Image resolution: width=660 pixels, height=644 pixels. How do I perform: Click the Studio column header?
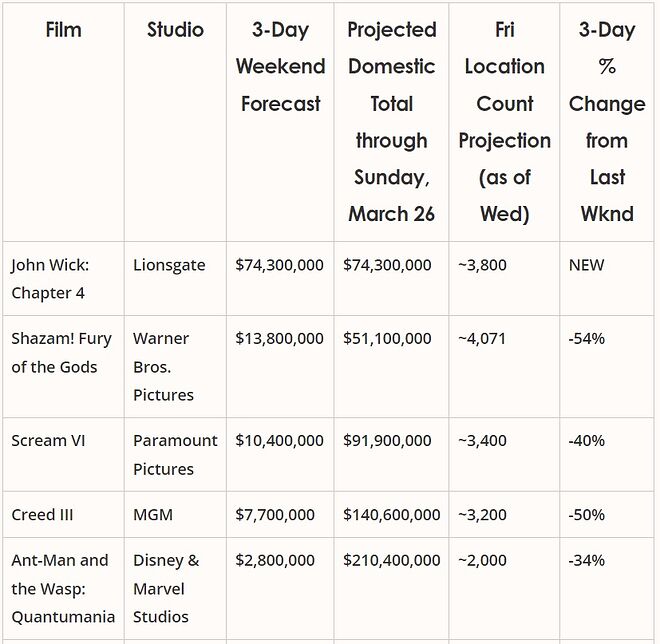(175, 30)
